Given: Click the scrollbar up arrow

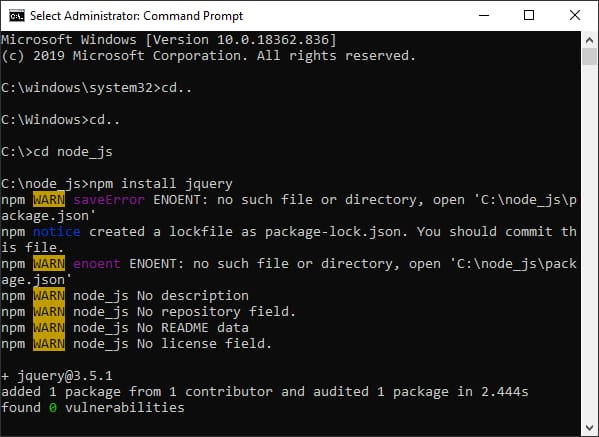Looking at the screenshot, I should pos(589,40).
